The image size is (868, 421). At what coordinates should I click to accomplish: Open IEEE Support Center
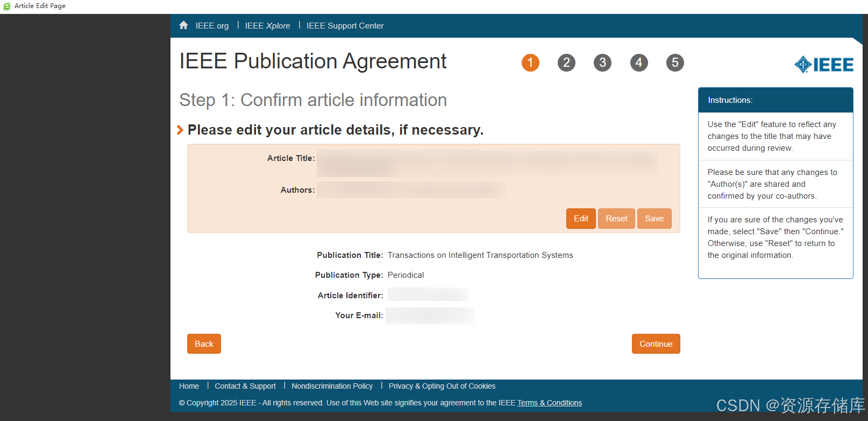[x=345, y=26]
